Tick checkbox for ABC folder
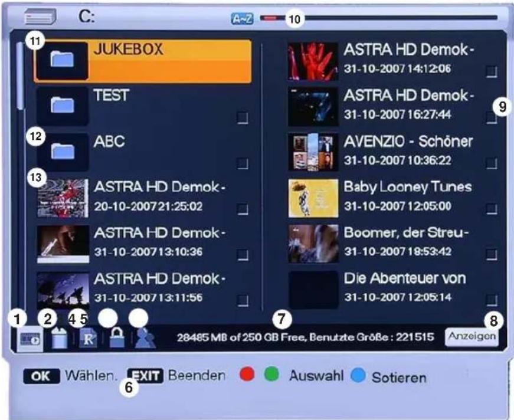This screenshot has width=514, height=420. click(x=243, y=163)
